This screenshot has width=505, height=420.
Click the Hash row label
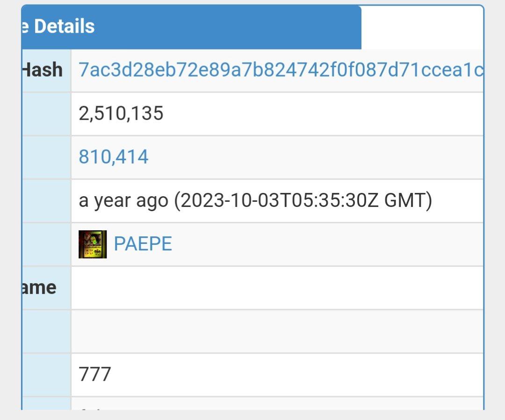click(42, 70)
